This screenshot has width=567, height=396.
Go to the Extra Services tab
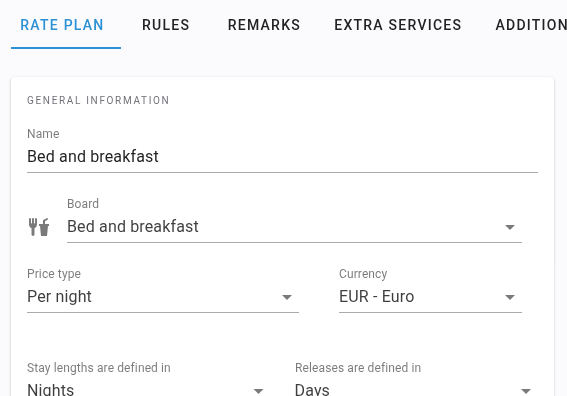[x=398, y=25]
